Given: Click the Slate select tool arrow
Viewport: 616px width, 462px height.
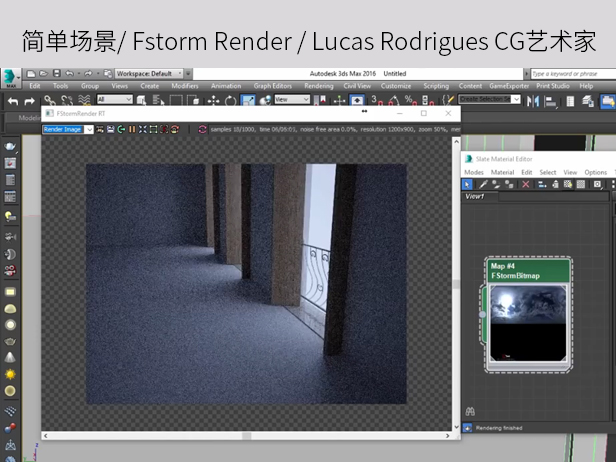Looking at the screenshot, I should (x=468, y=184).
